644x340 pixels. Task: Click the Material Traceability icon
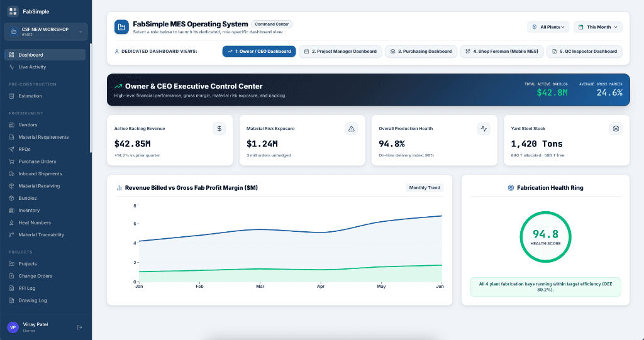tap(11, 235)
